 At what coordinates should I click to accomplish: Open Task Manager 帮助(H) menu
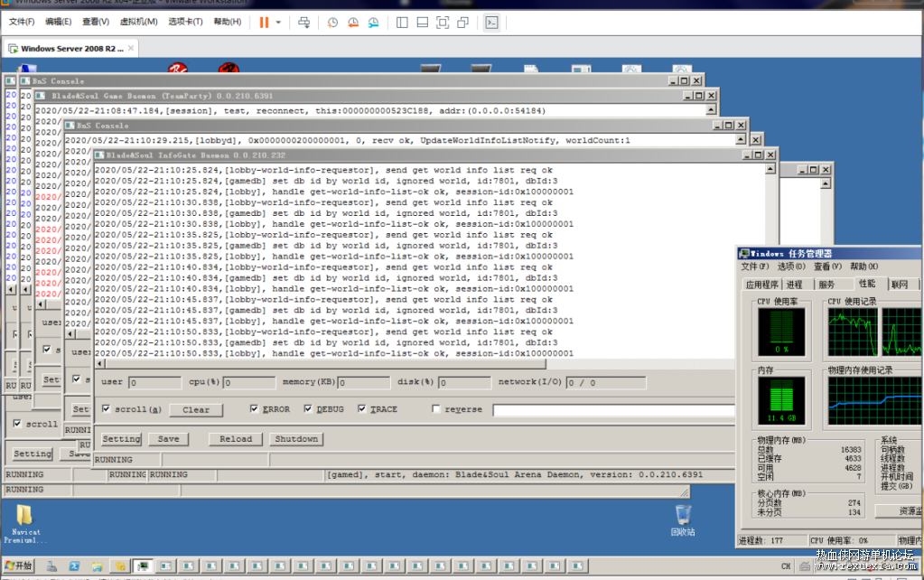[x=864, y=267]
